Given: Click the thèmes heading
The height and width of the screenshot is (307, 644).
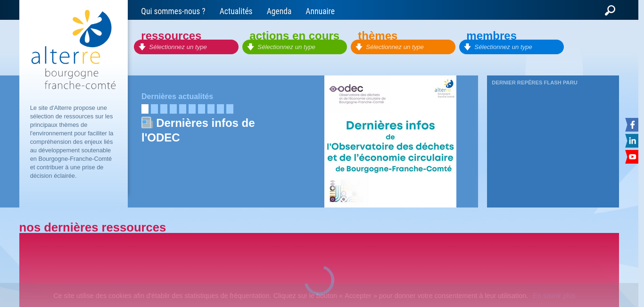Looking at the screenshot, I should click(x=378, y=35).
